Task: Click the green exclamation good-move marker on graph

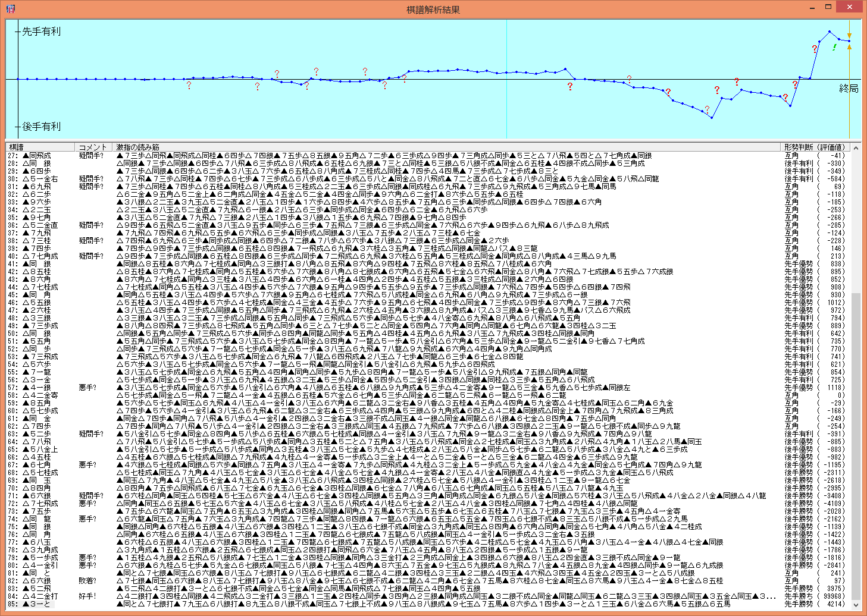Action: pyautogui.click(x=834, y=47)
